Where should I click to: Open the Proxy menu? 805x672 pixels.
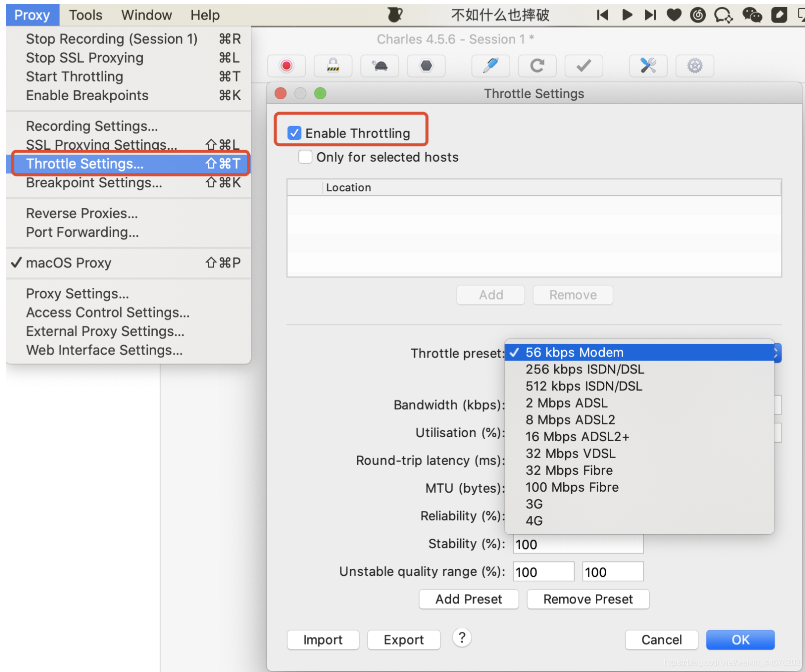click(x=32, y=15)
